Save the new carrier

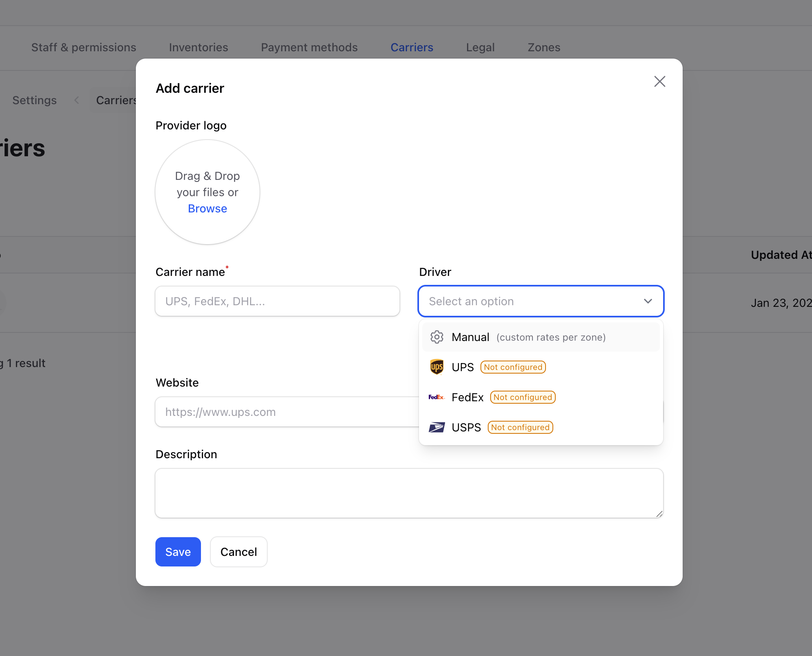click(178, 552)
